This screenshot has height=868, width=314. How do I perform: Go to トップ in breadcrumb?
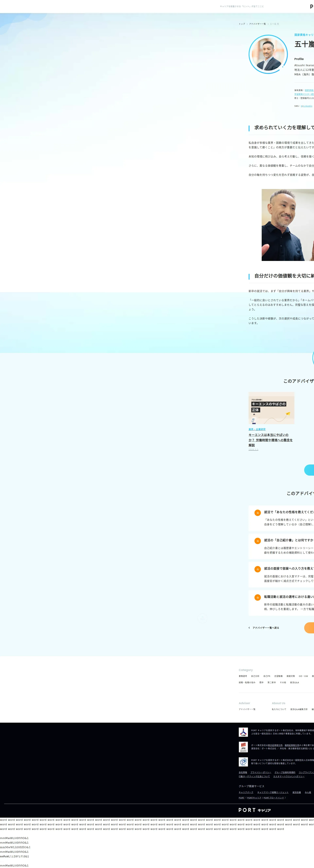point(242,24)
